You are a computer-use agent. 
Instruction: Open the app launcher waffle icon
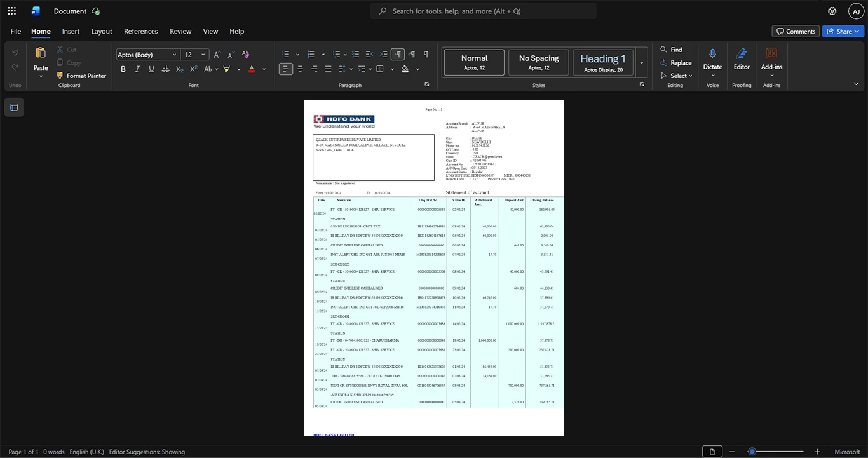tap(11, 11)
